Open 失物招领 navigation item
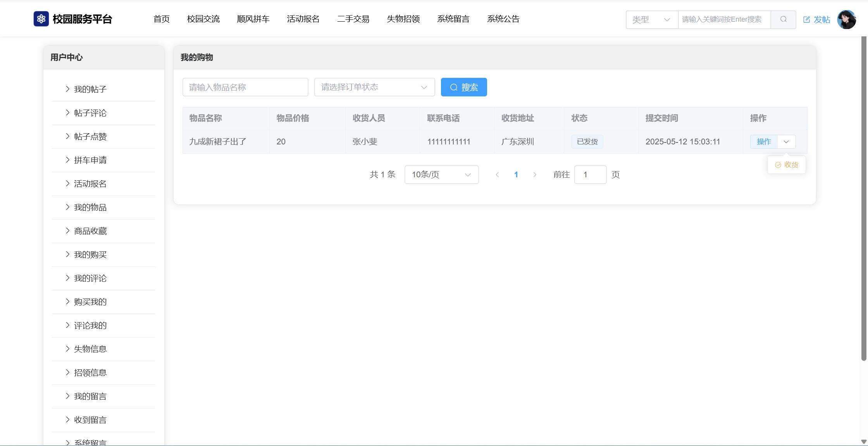Image resolution: width=868 pixels, height=446 pixels. click(x=403, y=19)
